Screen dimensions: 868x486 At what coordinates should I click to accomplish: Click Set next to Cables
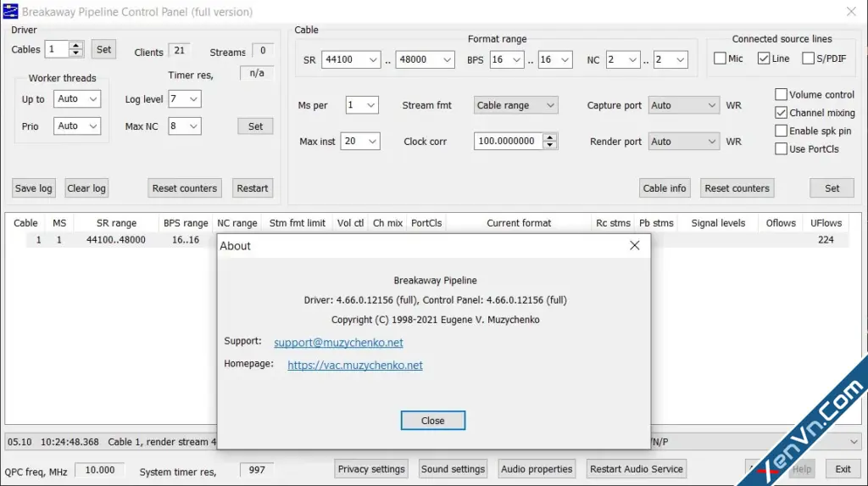tap(103, 49)
